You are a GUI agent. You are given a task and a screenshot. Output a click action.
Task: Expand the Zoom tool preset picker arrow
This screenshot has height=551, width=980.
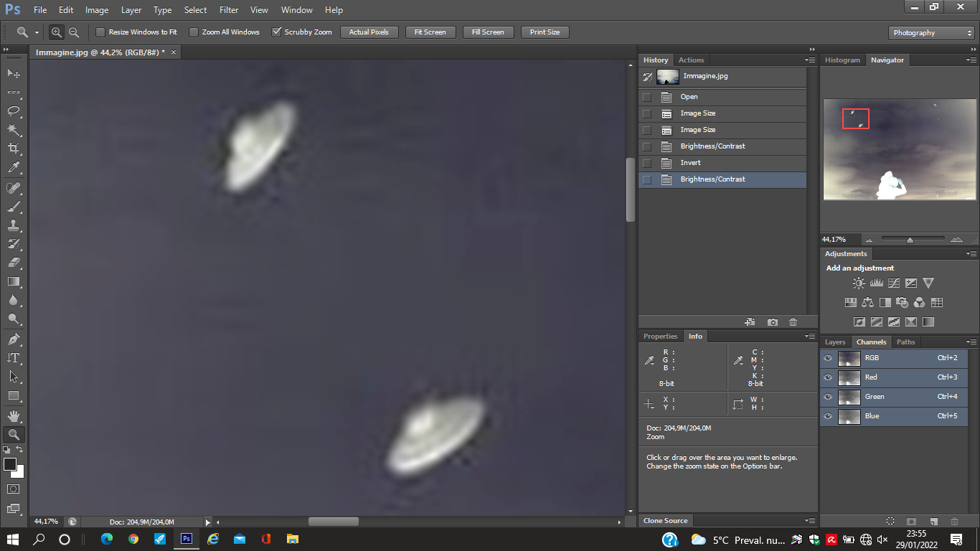(37, 33)
